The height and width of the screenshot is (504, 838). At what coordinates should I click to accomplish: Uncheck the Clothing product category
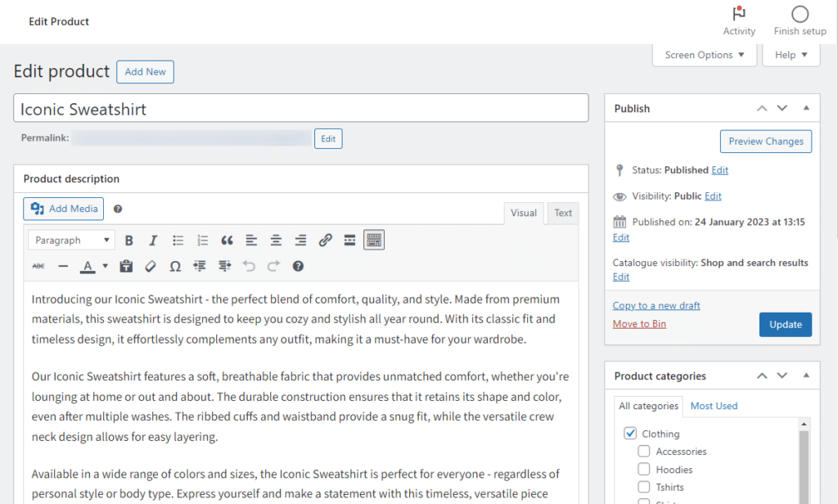(629, 433)
